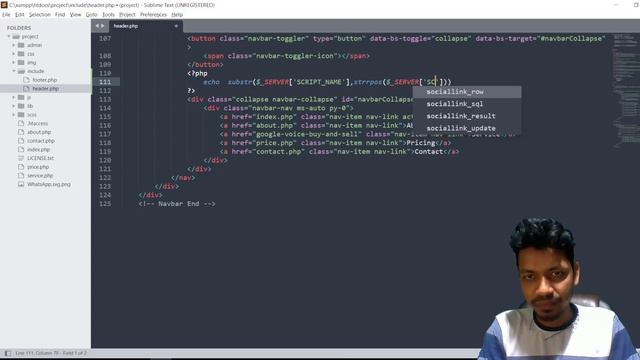Click the footer.php file icon
Screen dimensions: 640x360
[27, 80]
